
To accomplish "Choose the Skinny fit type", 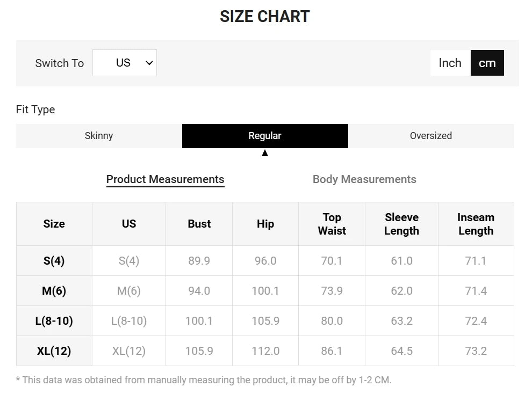I will 99,136.
